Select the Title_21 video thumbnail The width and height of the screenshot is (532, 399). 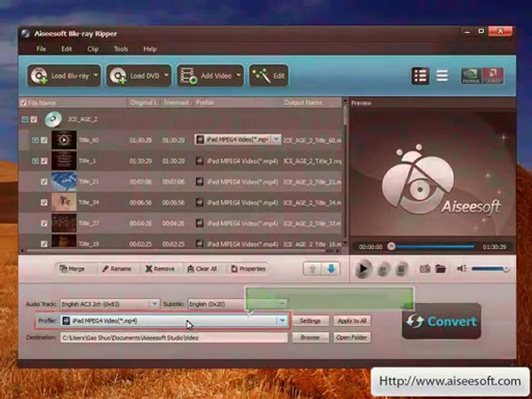click(64, 182)
